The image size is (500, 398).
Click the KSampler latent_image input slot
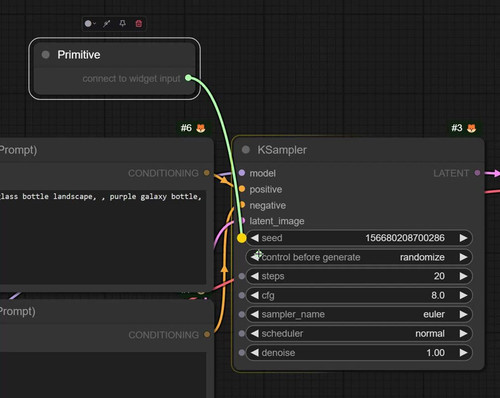coord(243,220)
